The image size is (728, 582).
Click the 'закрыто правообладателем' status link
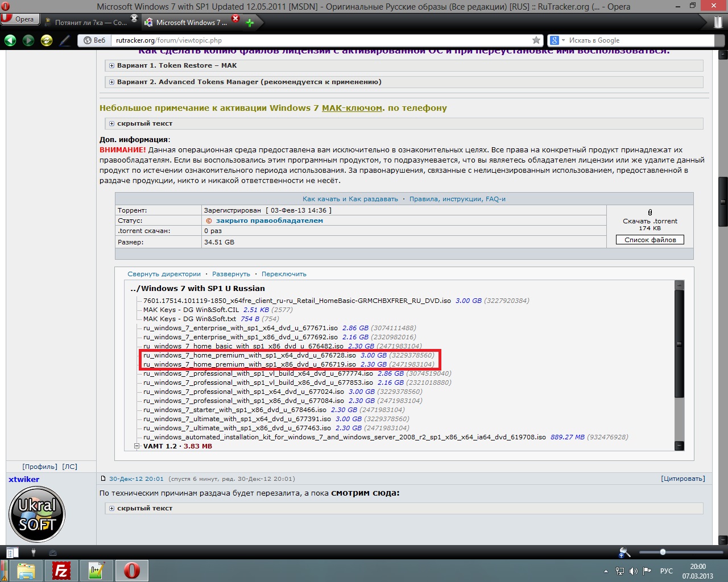pos(269,221)
